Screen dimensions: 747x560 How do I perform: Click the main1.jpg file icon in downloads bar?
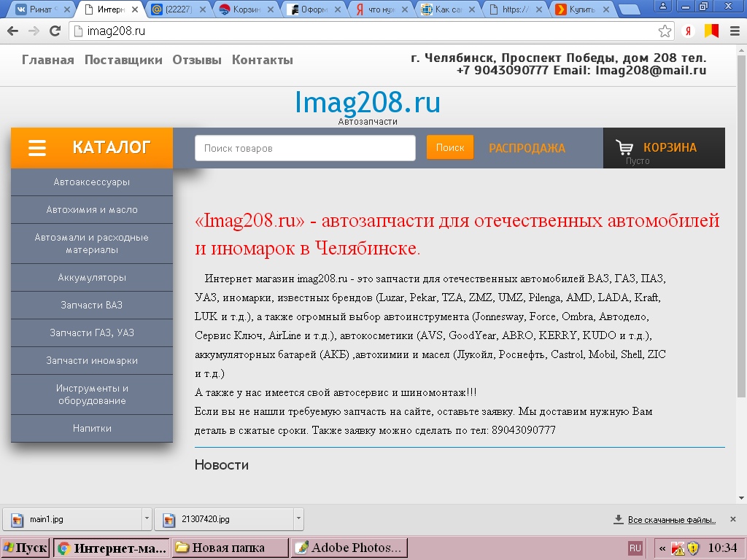pyautogui.click(x=18, y=519)
